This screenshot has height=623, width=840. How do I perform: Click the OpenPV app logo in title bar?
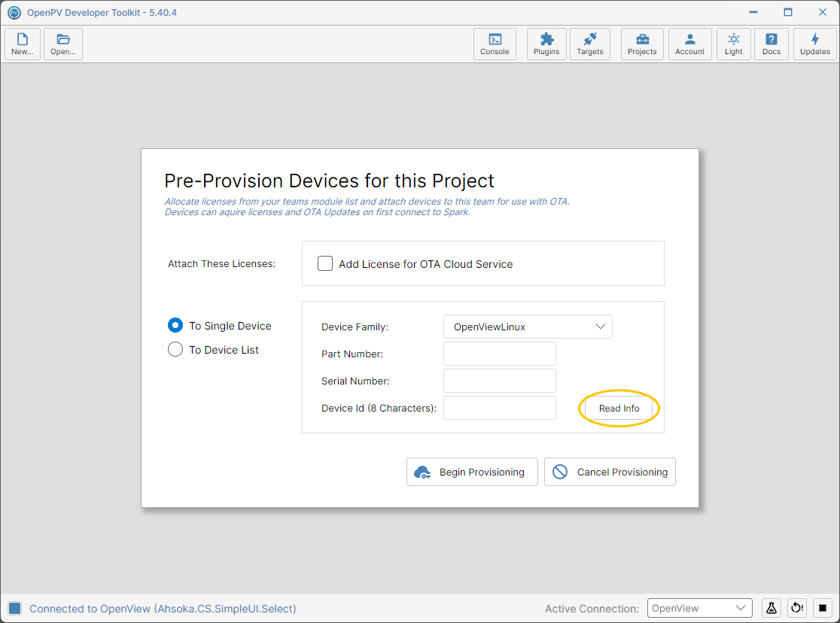tap(14, 12)
